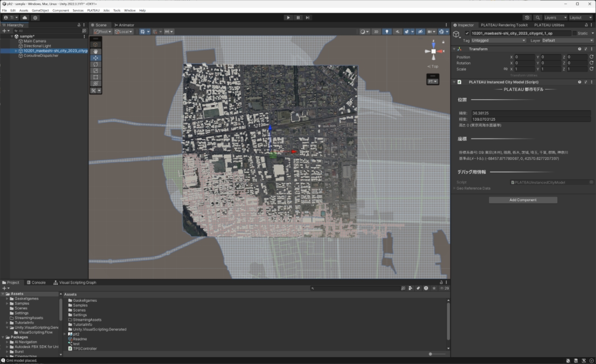Open the GameObject menu
The image size is (596, 364).
tap(41, 10)
